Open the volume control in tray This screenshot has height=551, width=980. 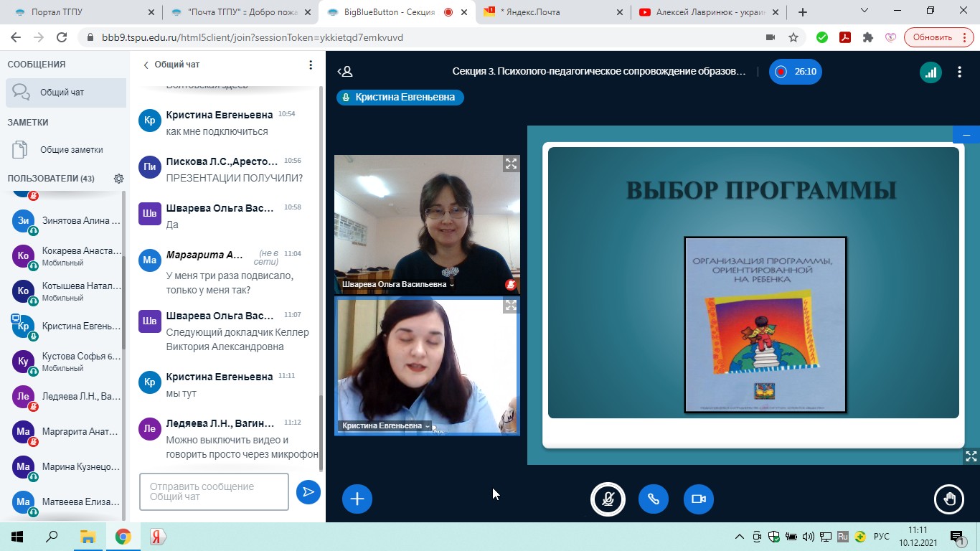tap(809, 537)
